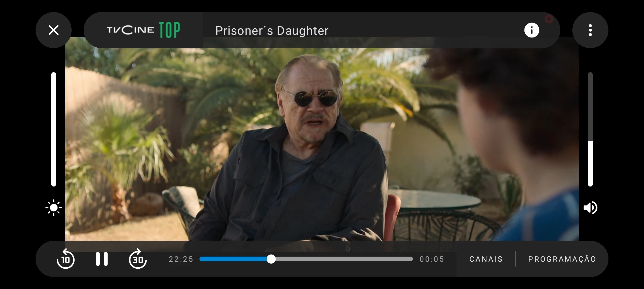644x289 pixels.
Task: Rewind 10 seconds
Action: 66,259
